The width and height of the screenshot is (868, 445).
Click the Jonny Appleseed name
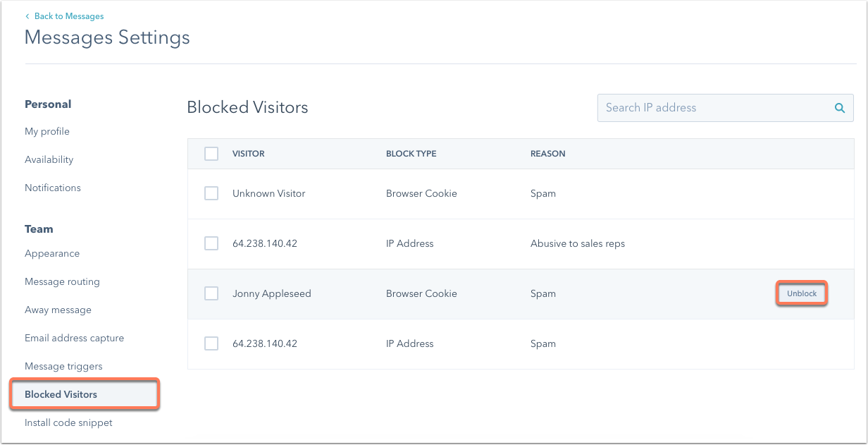tap(272, 293)
